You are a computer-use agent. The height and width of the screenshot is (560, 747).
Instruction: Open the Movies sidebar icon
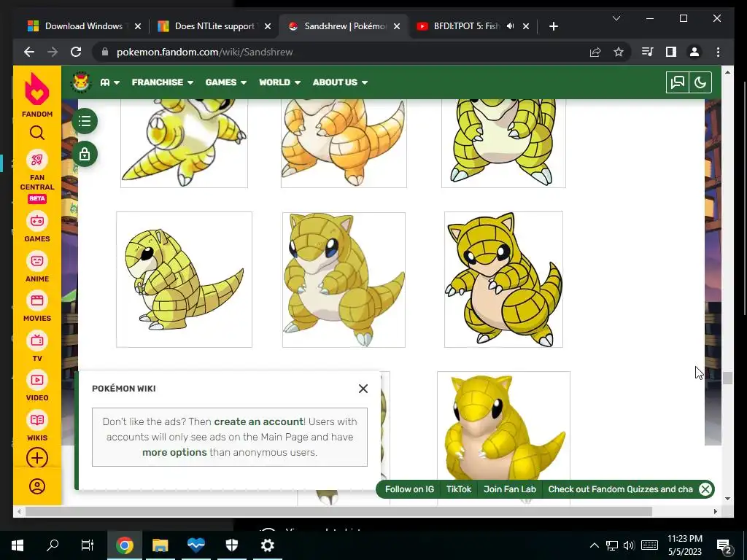[x=36, y=300]
